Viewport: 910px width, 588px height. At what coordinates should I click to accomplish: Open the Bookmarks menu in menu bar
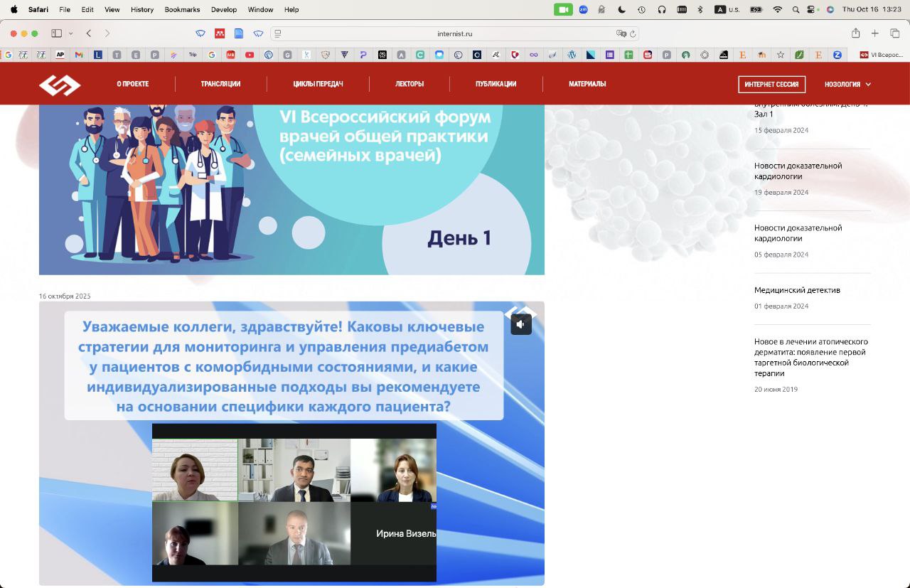pyautogui.click(x=182, y=10)
